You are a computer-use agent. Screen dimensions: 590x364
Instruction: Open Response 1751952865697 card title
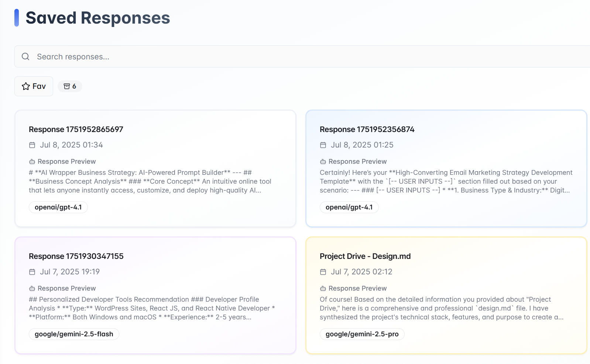[x=76, y=129]
